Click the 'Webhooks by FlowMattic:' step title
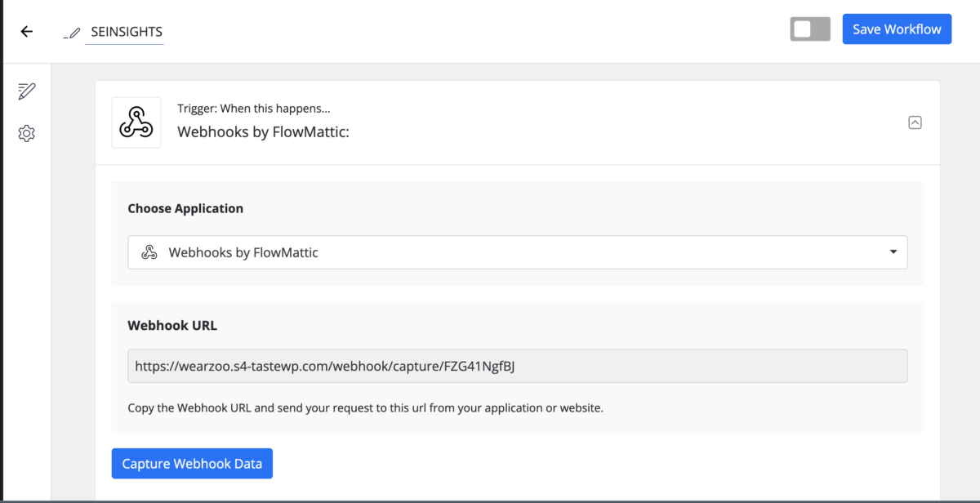980x503 pixels. click(263, 131)
